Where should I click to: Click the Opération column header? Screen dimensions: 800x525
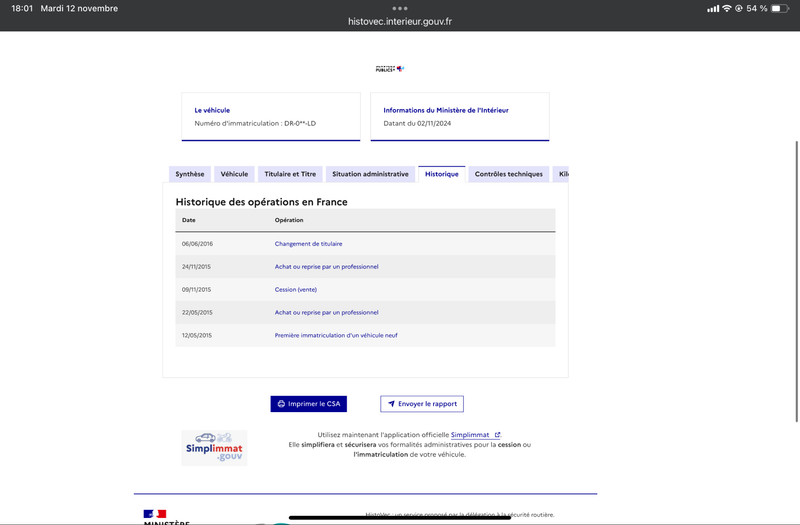(289, 220)
